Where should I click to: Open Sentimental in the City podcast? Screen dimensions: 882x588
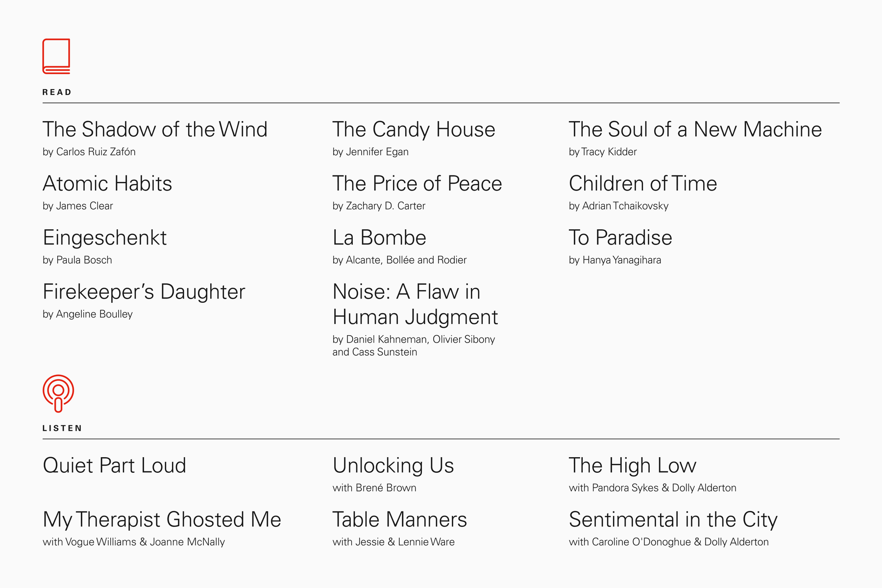point(673,519)
